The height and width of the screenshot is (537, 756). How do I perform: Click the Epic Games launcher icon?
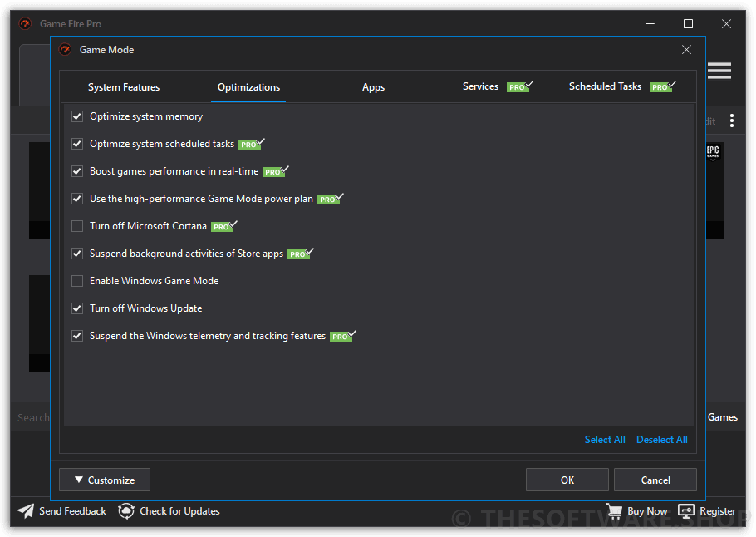pyautogui.click(x=713, y=152)
